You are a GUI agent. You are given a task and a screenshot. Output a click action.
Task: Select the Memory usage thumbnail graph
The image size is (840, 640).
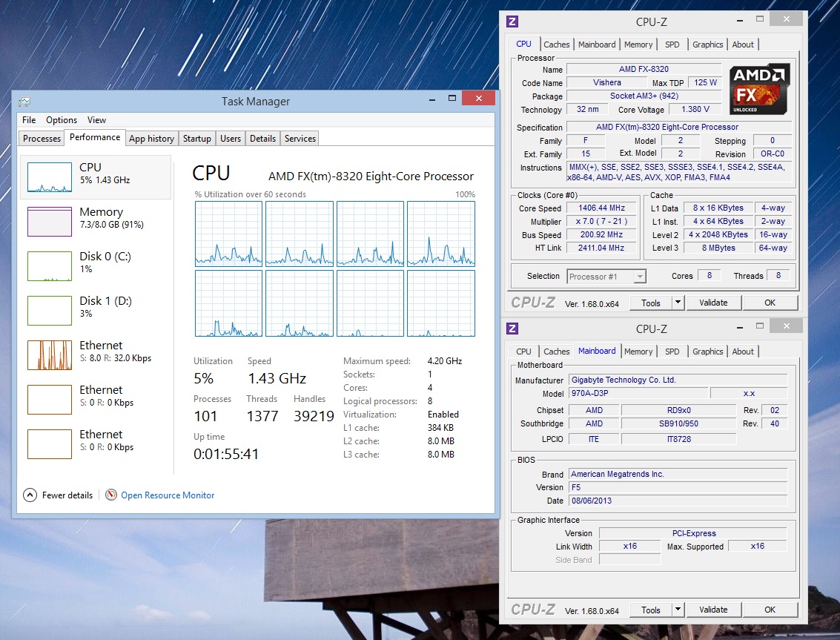pos(49,222)
